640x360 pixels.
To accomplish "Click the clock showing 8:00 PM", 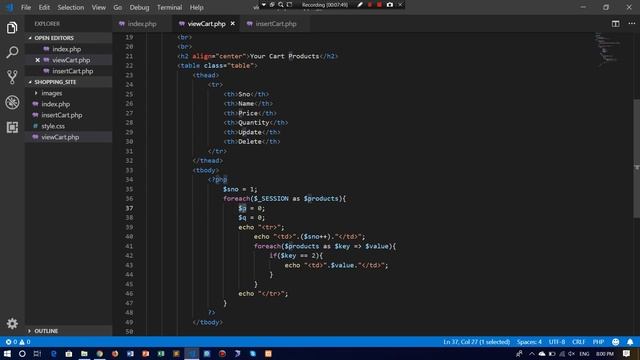I will (604, 354).
